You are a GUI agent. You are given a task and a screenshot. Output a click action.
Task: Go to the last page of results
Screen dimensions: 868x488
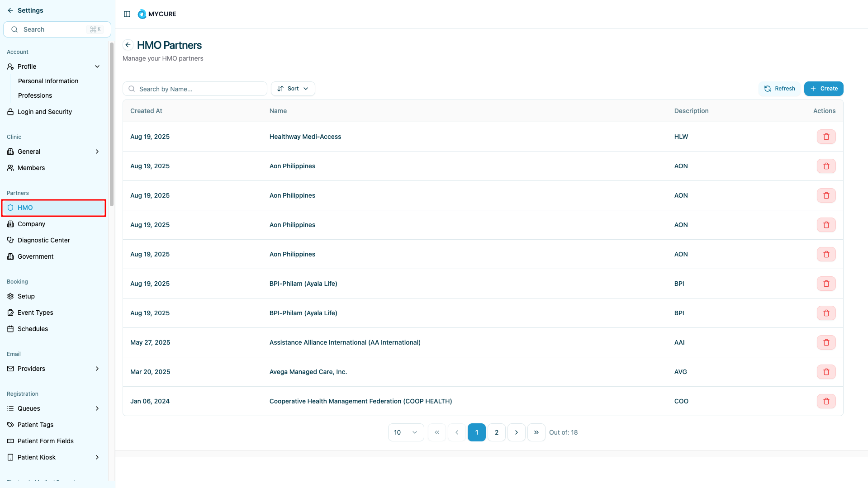click(x=536, y=432)
